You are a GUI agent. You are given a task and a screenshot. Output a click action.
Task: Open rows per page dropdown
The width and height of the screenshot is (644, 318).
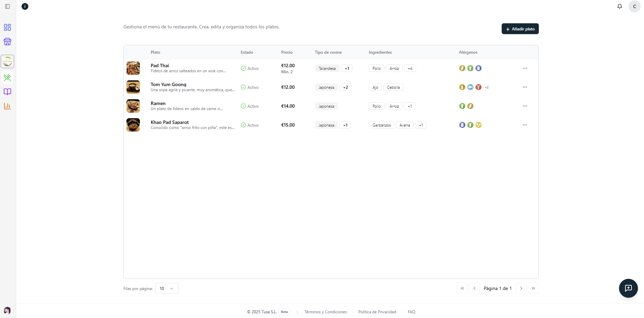click(x=167, y=288)
